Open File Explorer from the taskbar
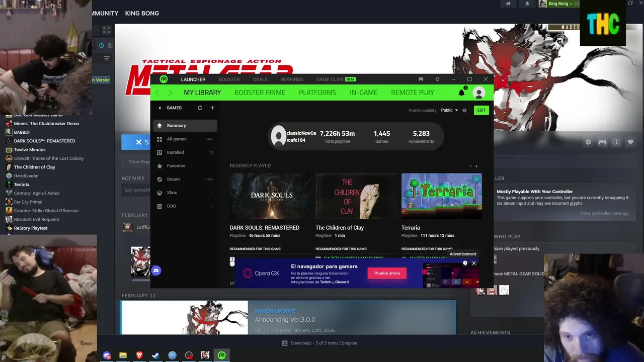Viewport: 644px width, 362px height. [123, 355]
